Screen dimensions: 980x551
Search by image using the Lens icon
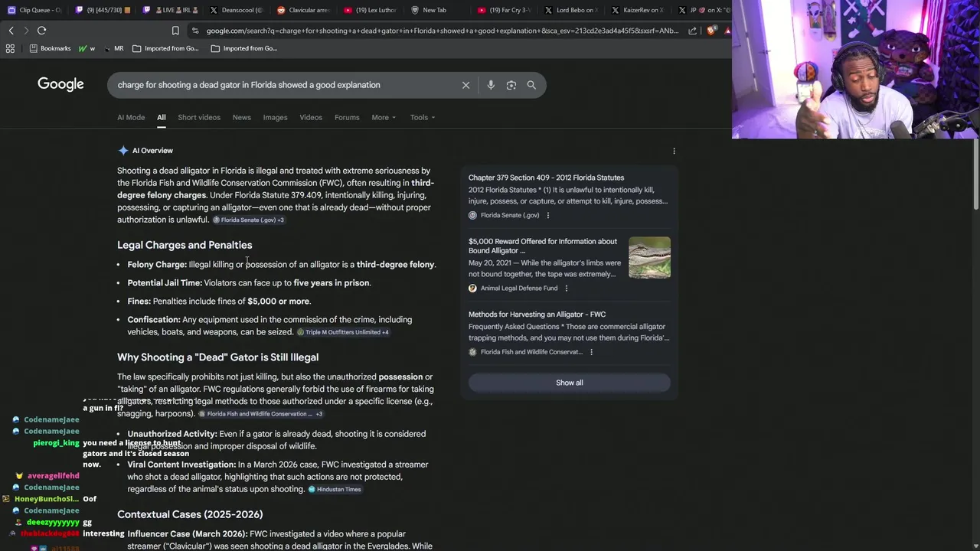511,85
